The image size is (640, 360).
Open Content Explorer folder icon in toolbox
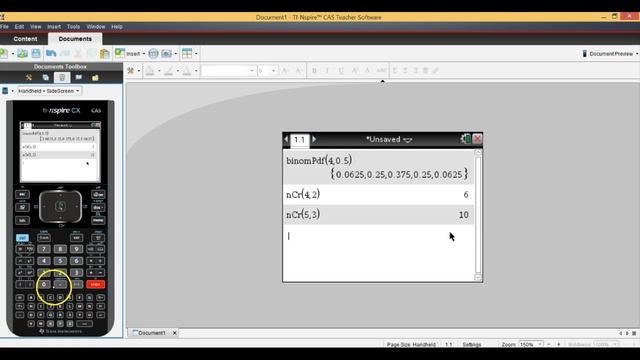95,78
